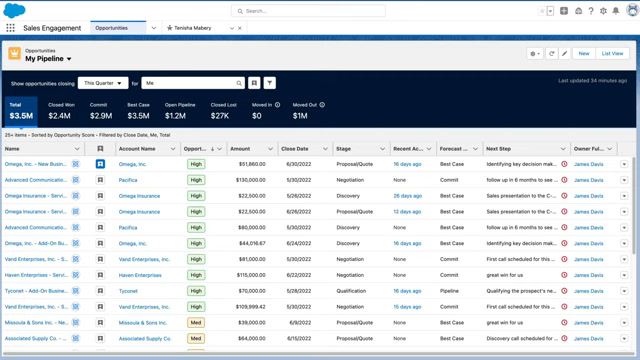Click the overdue alert icon in Associated Supply row

(564, 338)
